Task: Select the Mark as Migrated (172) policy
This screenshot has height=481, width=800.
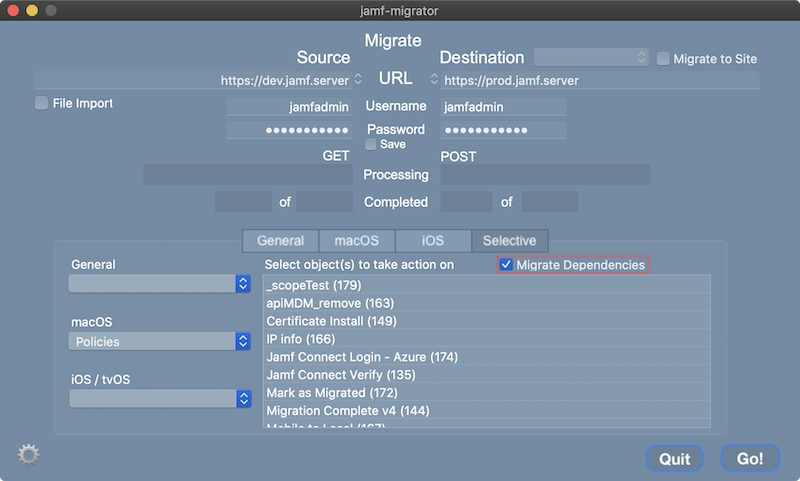Action: pyautogui.click(x=487, y=392)
